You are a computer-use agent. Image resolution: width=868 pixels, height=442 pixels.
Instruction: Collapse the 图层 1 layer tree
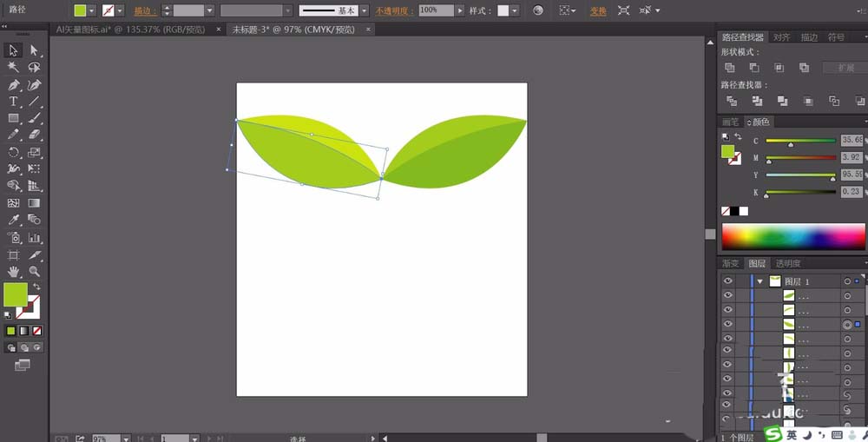coord(759,281)
